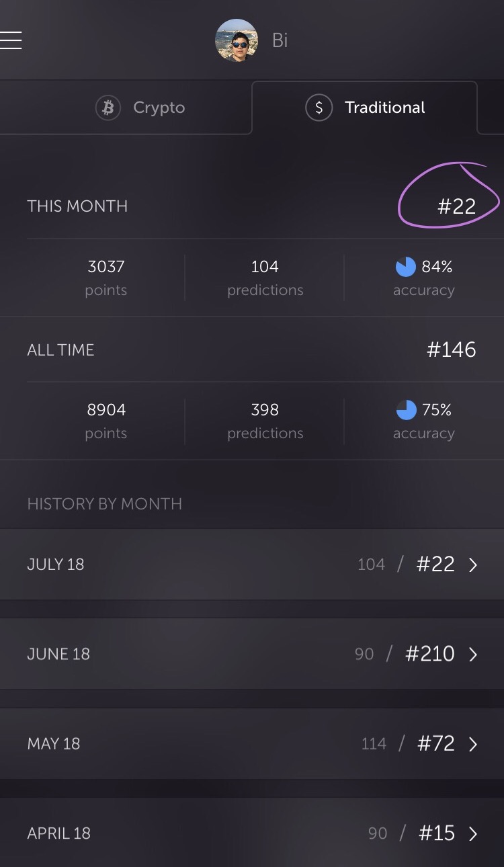Expand MAY 18 chevron arrow
The image size is (504, 867).
(x=473, y=744)
